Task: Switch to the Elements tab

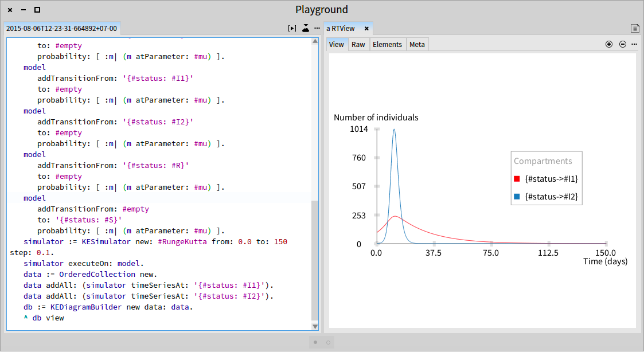Action: click(x=387, y=44)
